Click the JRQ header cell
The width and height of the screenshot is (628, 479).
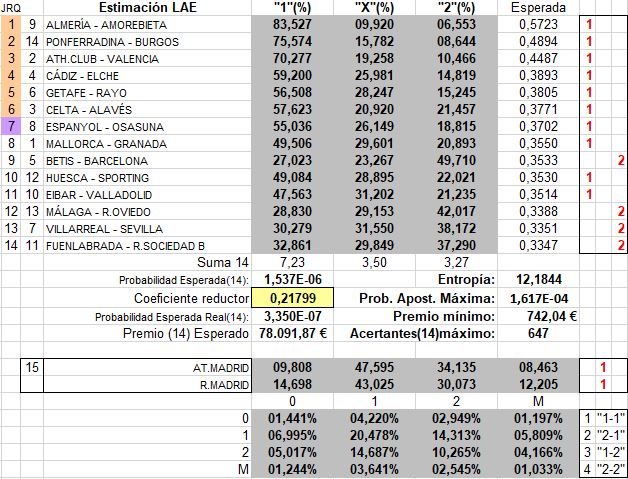pyautogui.click(x=11, y=8)
